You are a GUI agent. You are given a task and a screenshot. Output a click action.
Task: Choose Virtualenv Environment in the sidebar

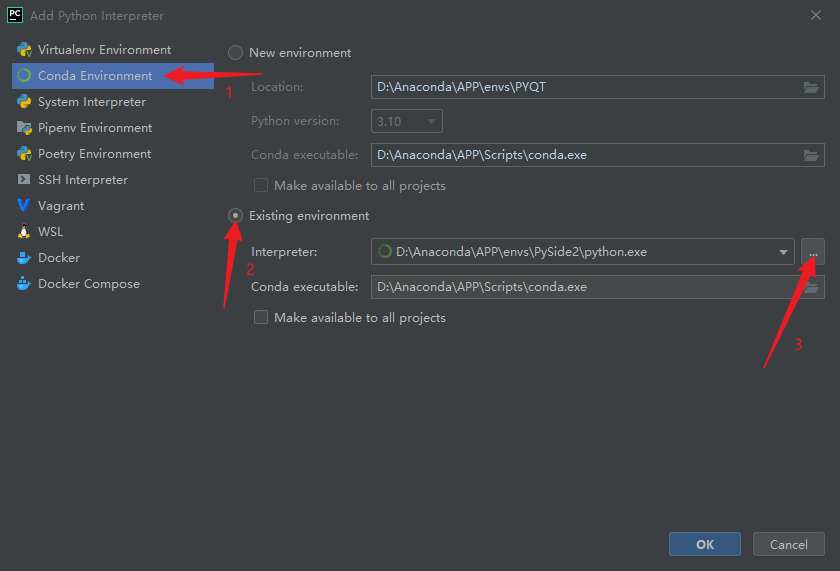click(x=112, y=50)
